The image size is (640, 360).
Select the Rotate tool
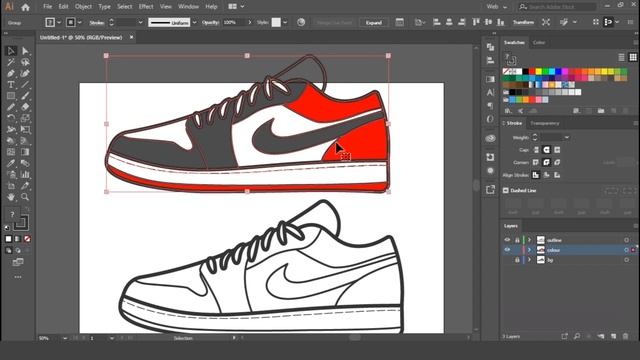(11, 118)
